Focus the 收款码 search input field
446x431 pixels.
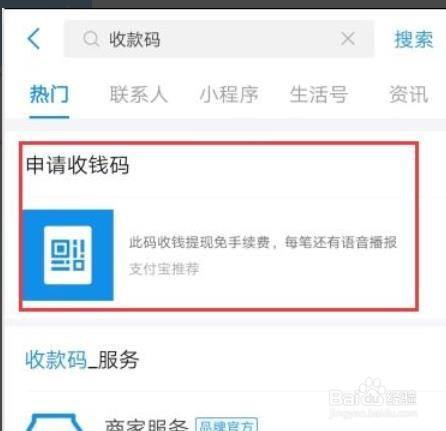219,39
